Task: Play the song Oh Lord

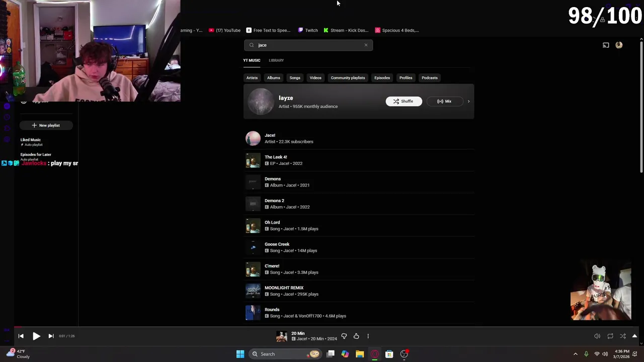Action: point(359,225)
